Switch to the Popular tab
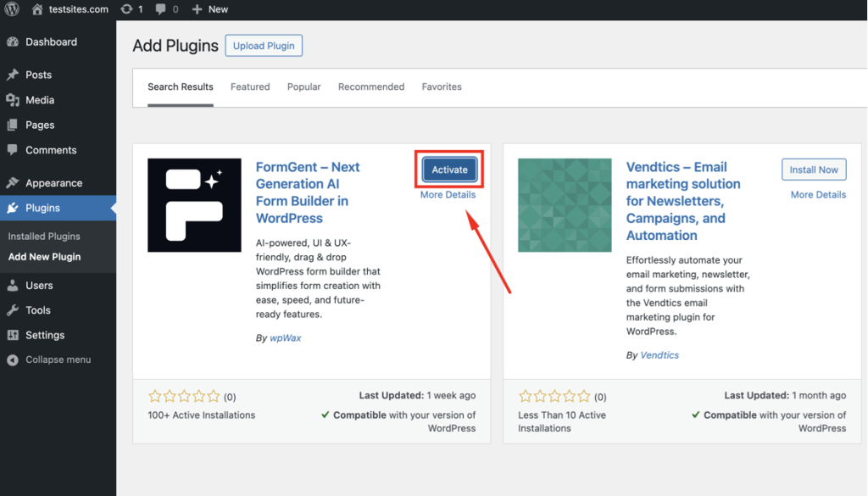 [304, 87]
